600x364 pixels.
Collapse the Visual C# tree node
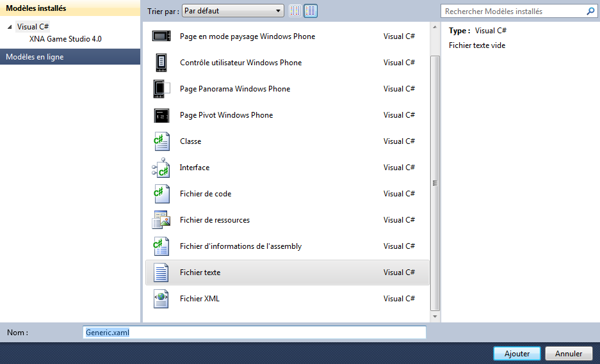point(10,27)
